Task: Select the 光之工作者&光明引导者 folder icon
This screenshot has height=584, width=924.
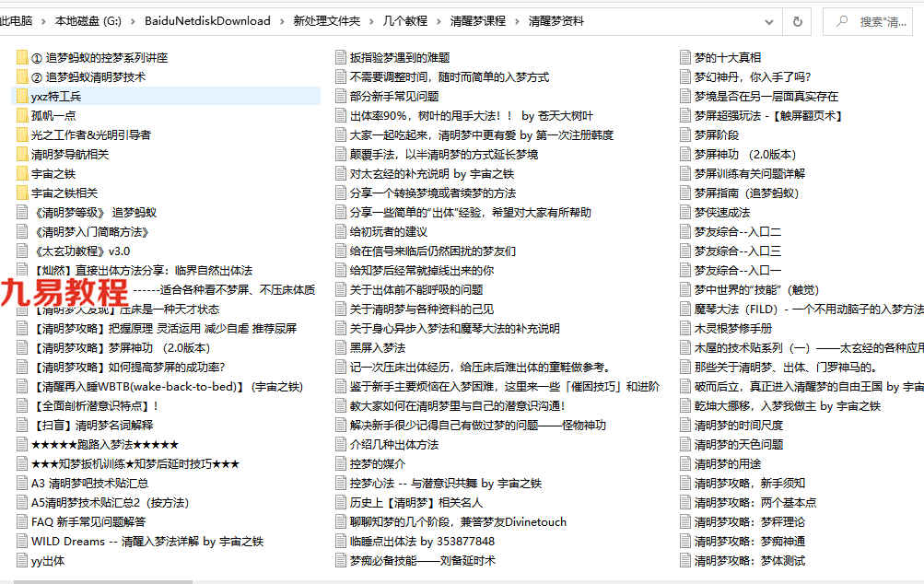Action: coord(22,135)
